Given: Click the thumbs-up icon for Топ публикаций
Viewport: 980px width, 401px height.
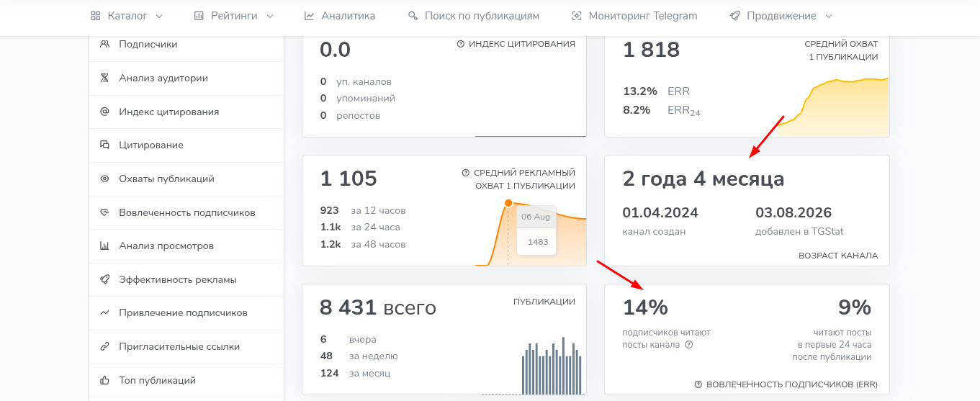Looking at the screenshot, I should coord(104,380).
